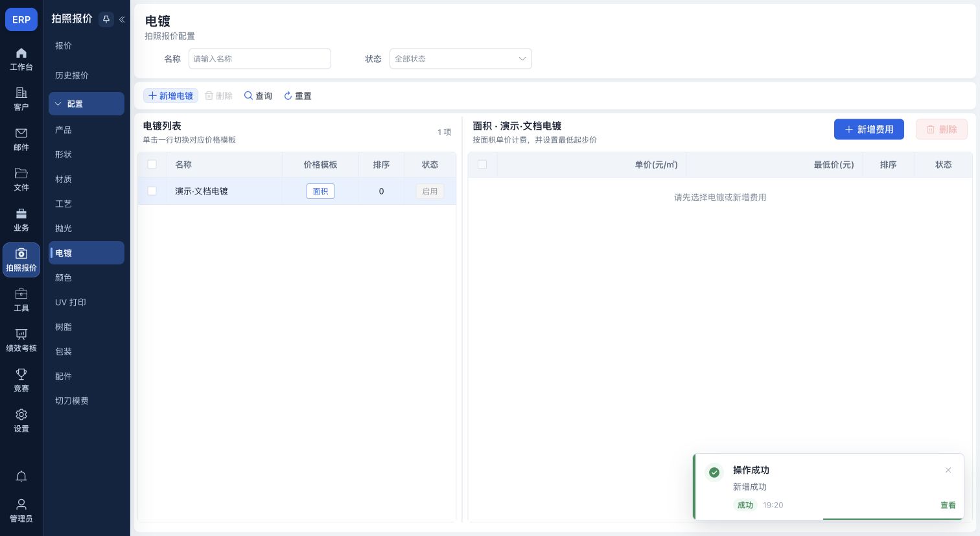Viewport: 980px width, 536px height.
Task: Click the 面积 price template tag
Action: click(320, 191)
